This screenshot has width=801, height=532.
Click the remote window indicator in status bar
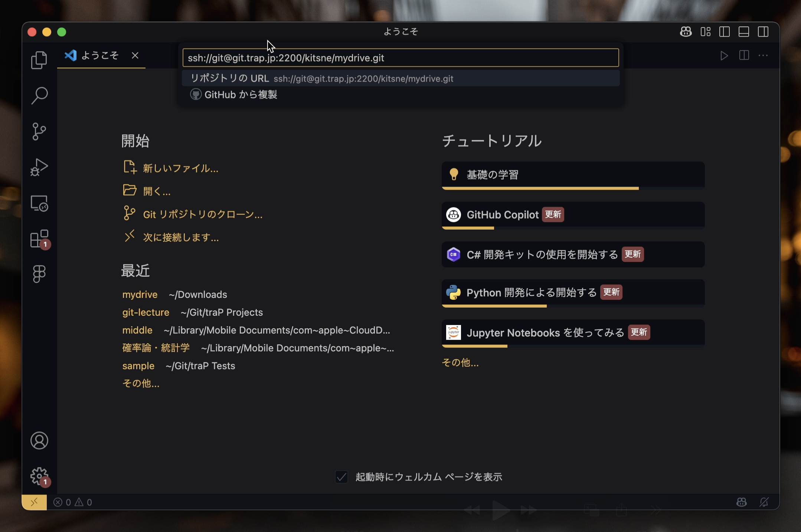coord(34,502)
